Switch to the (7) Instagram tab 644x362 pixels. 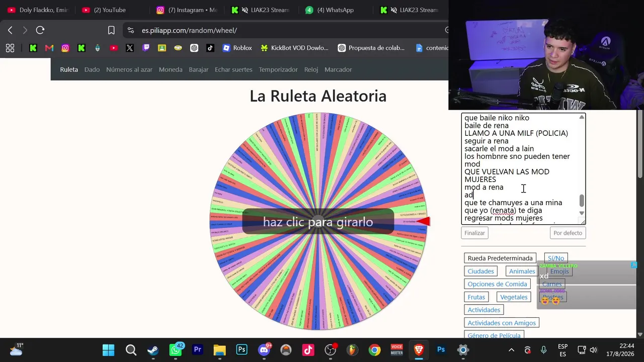coord(187,10)
